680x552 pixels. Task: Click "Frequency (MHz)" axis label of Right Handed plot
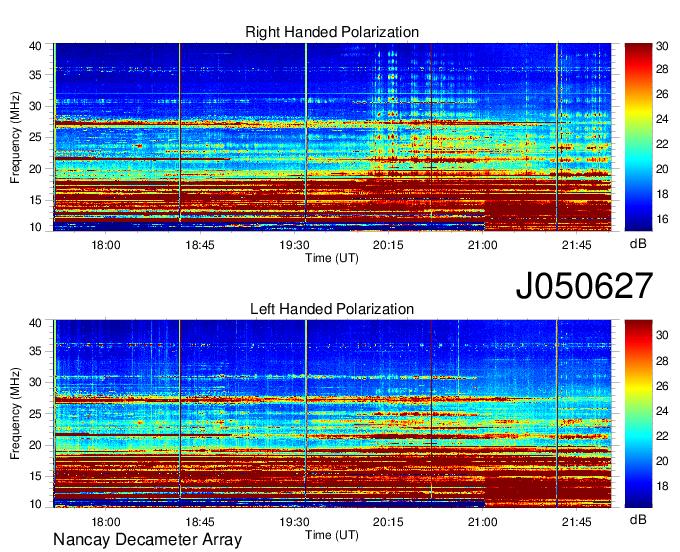point(15,137)
